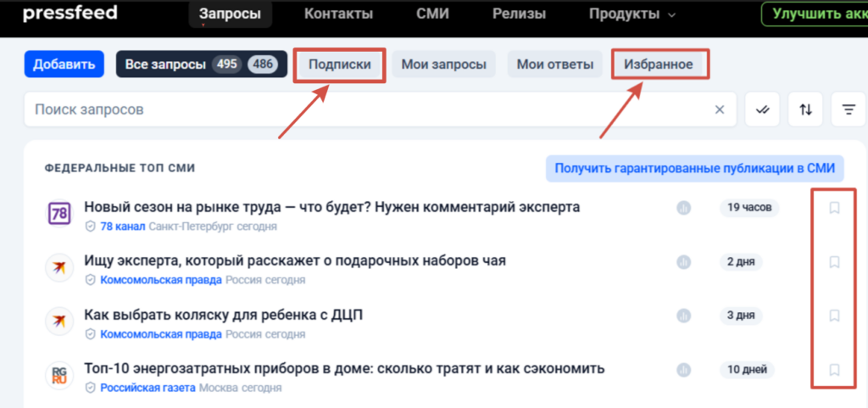Bookmark the Новый сезон на рынке труда request

[x=834, y=208]
